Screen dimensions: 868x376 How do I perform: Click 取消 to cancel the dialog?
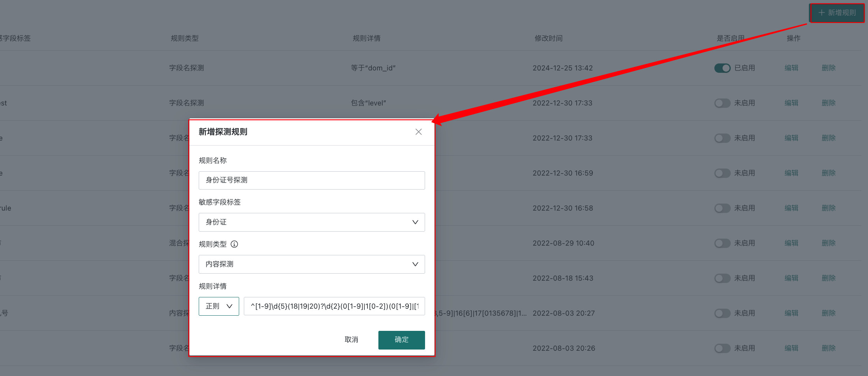click(x=351, y=340)
